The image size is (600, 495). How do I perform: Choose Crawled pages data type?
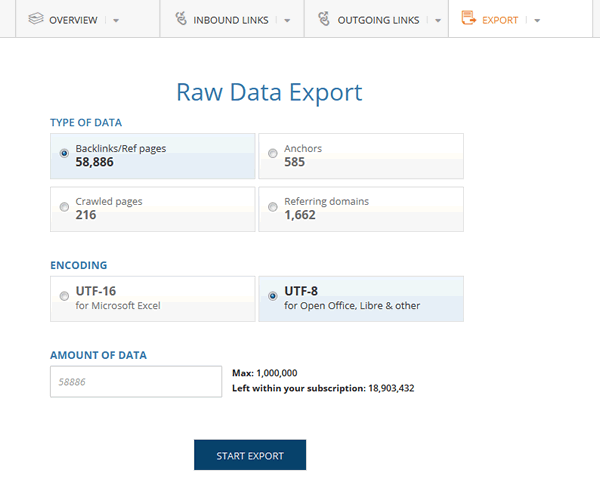65,207
